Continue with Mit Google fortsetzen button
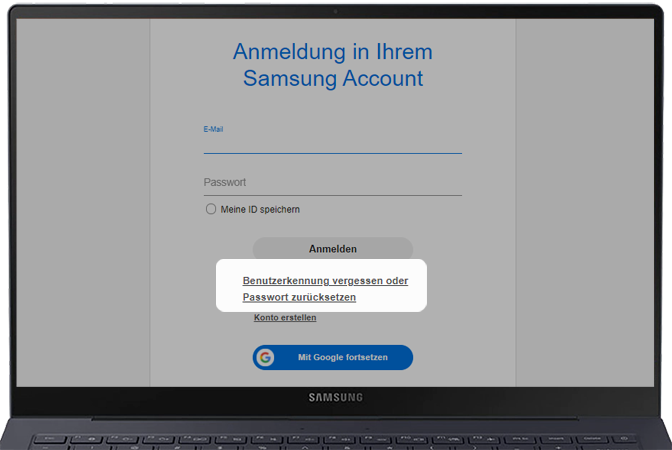This screenshot has height=450, width=672. coord(333,357)
